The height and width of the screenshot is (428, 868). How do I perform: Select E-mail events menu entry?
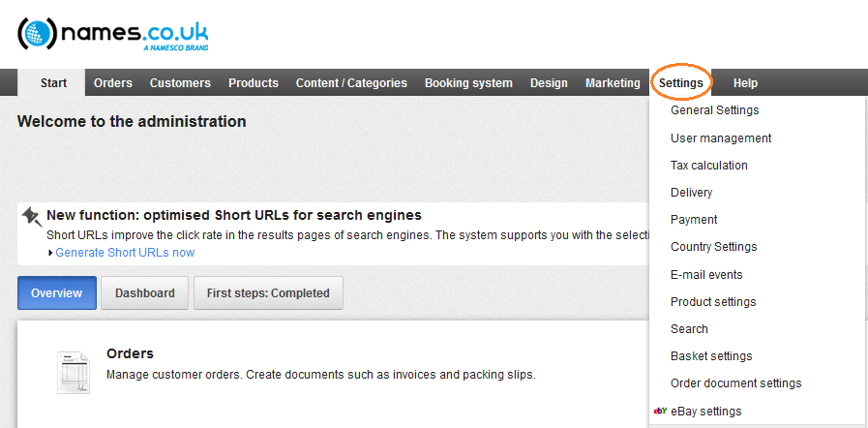tap(706, 275)
